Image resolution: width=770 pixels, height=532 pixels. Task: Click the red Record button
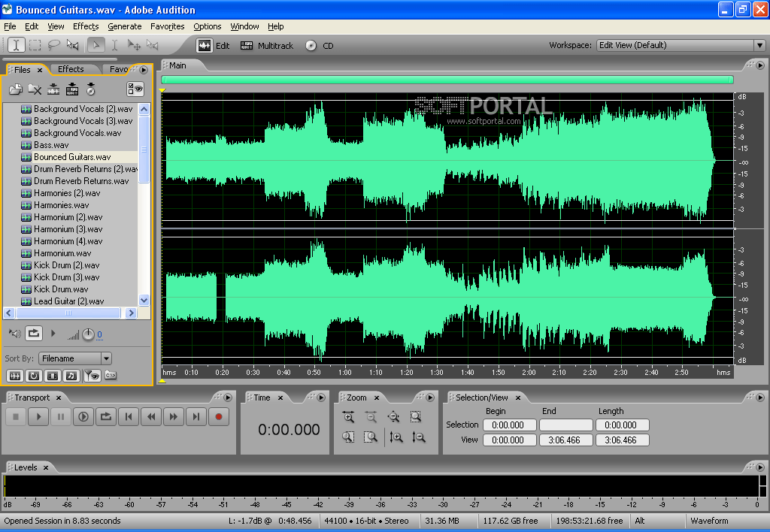pyautogui.click(x=219, y=417)
